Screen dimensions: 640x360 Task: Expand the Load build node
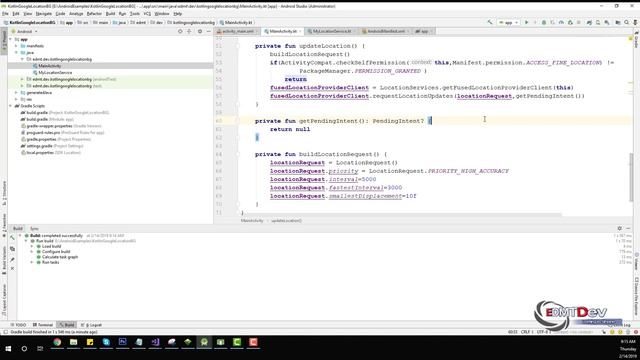click(x=32, y=246)
